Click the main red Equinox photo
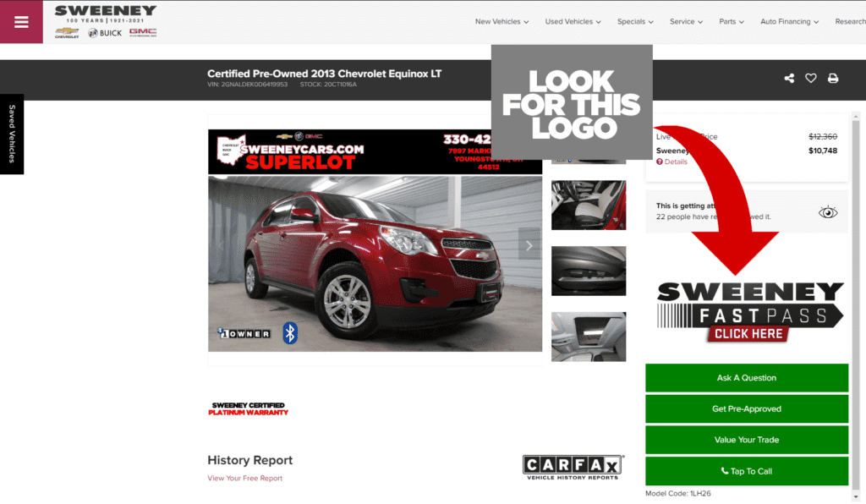 click(x=375, y=263)
